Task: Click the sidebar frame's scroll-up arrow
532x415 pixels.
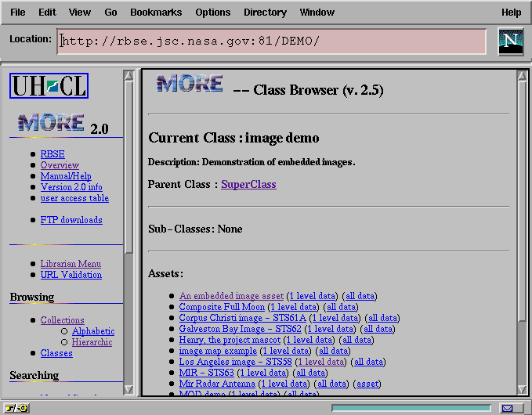Action: click(129, 76)
